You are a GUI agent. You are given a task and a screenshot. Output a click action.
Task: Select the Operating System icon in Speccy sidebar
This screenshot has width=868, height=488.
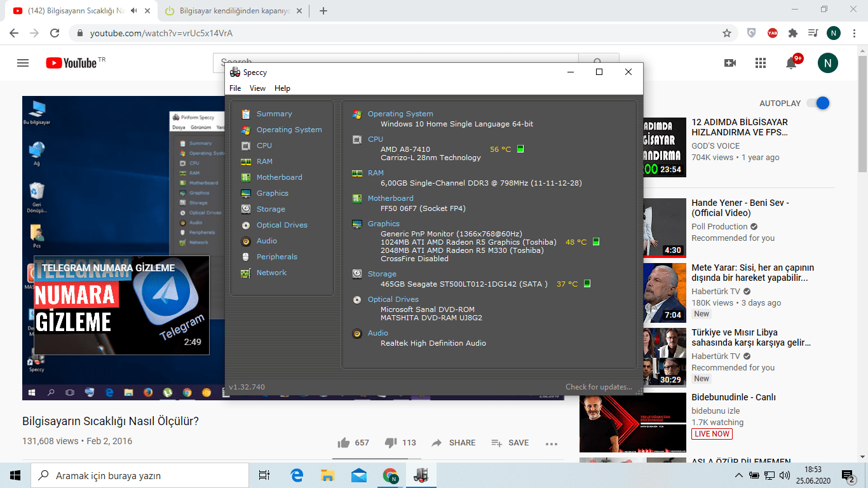pyautogui.click(x=246, y=130)
